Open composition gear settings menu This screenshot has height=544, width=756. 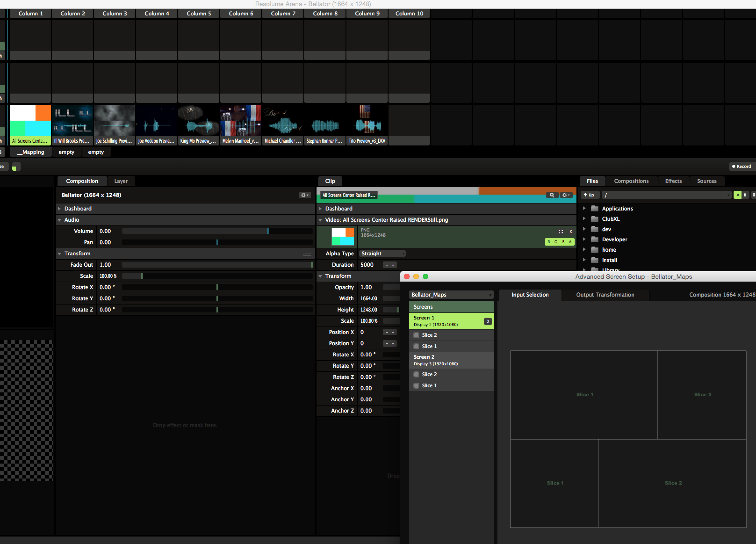click(304, 195)
